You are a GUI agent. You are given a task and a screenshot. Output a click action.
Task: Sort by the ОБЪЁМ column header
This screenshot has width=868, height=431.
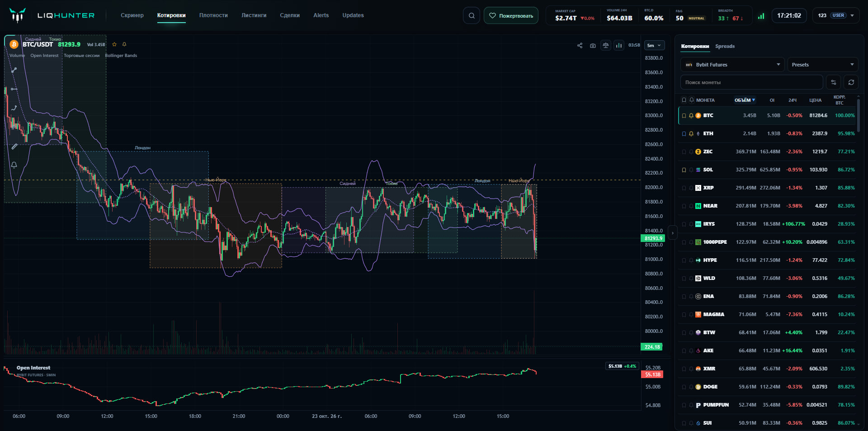(745, 100)
